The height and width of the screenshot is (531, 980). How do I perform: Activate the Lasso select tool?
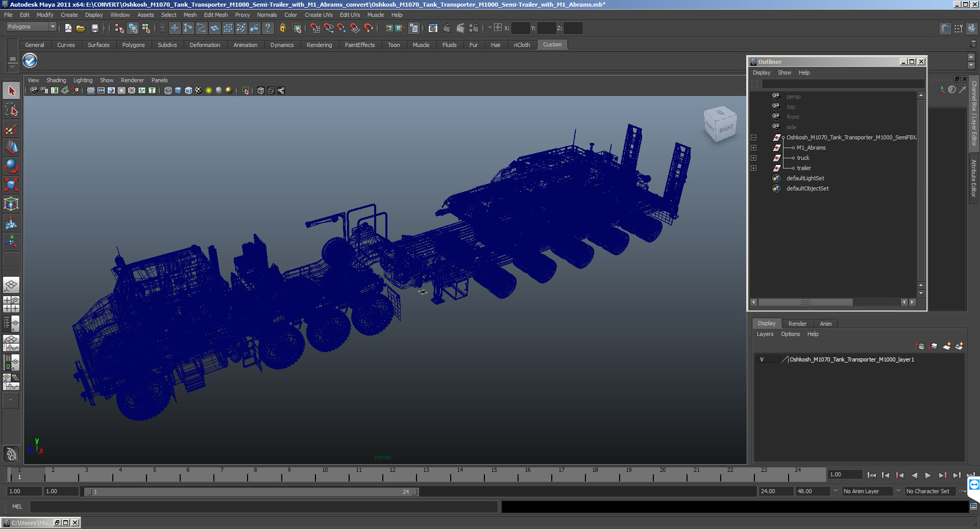click(11, 109)
